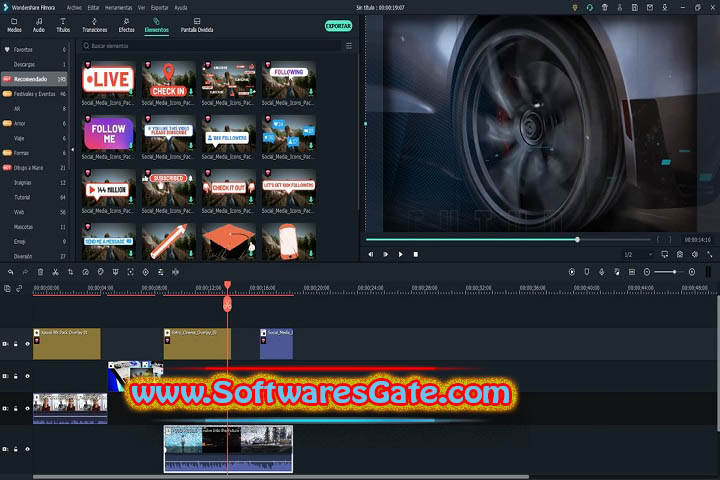
Task: Open the Editar menu
Action: click(93, 7)
